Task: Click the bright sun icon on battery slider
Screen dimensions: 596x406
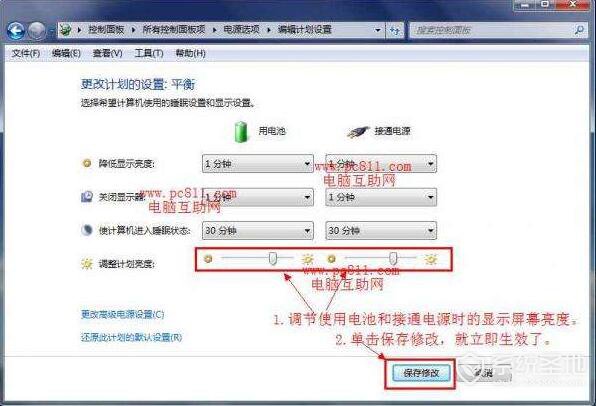Action: point(307,259)
